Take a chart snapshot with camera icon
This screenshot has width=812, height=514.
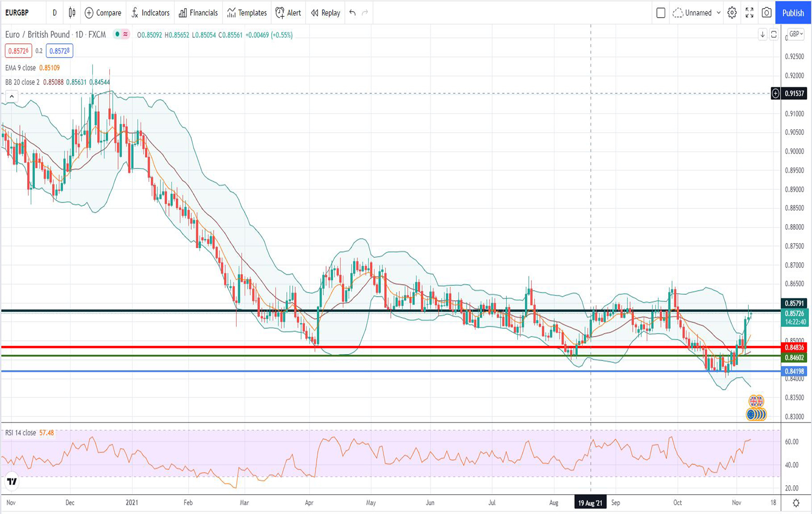click(767, 13)
